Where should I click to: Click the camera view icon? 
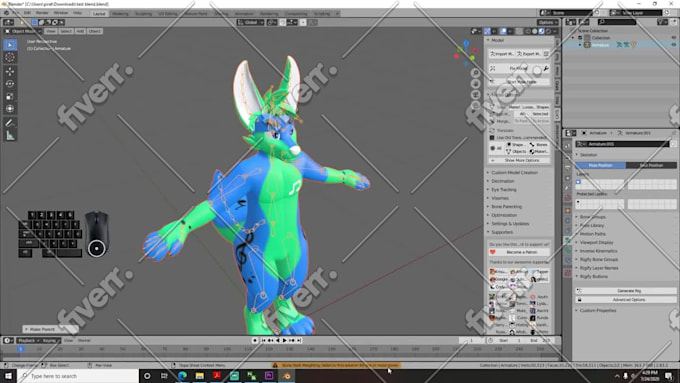(476, 94)
